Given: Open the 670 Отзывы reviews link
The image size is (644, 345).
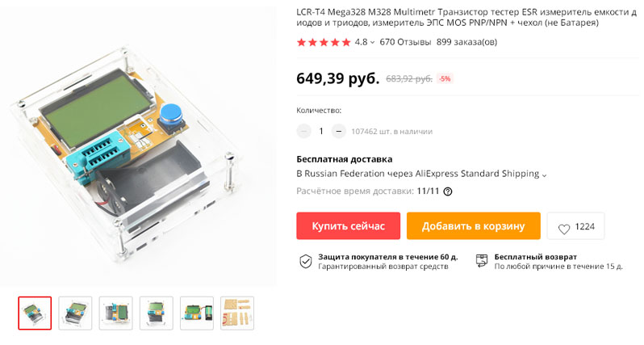Looking at the screenshot, I should point(405,42).
